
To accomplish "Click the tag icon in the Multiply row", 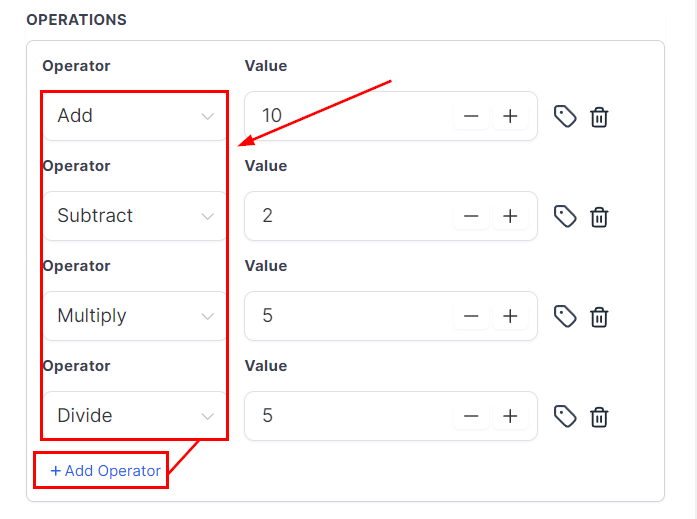I will pyautogui.click(x=565, y=316).
